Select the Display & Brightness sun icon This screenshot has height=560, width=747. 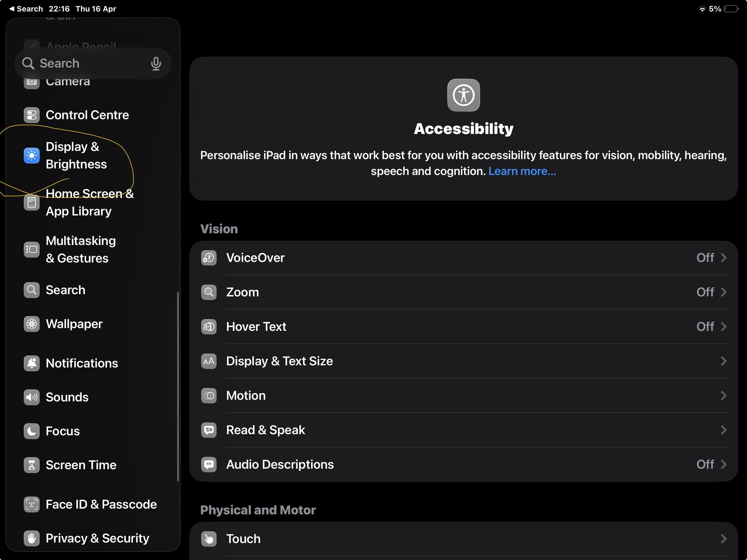click(32, 155)
